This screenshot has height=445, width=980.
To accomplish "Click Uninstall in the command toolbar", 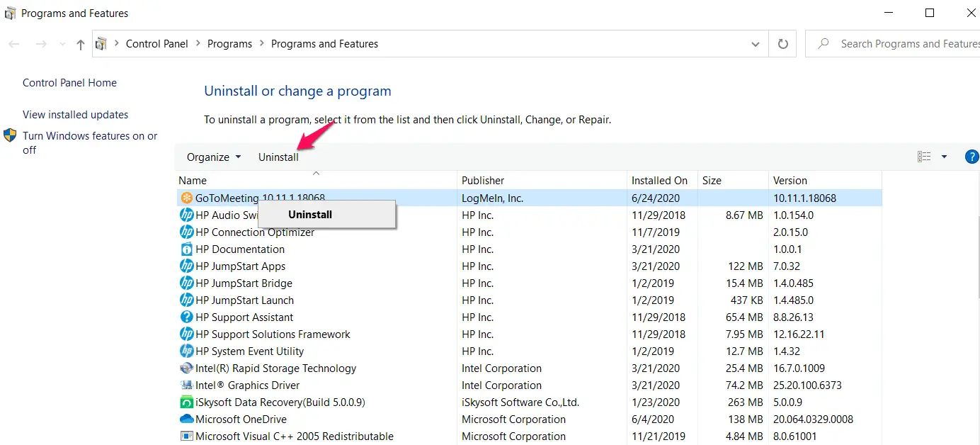I will [278, 157].
